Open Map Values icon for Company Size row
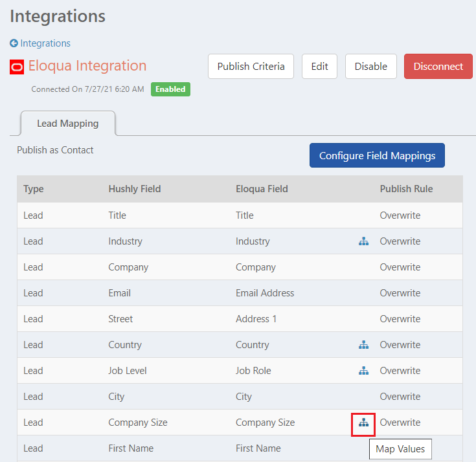The height and width of the screenshot is (462, 476). (363, 423)
